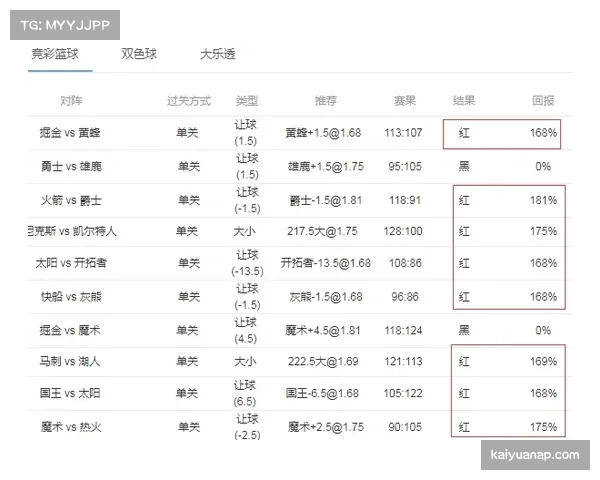The image size is (600, 480).
Task: Click the score 96:86
Action: tap(405, 297)
